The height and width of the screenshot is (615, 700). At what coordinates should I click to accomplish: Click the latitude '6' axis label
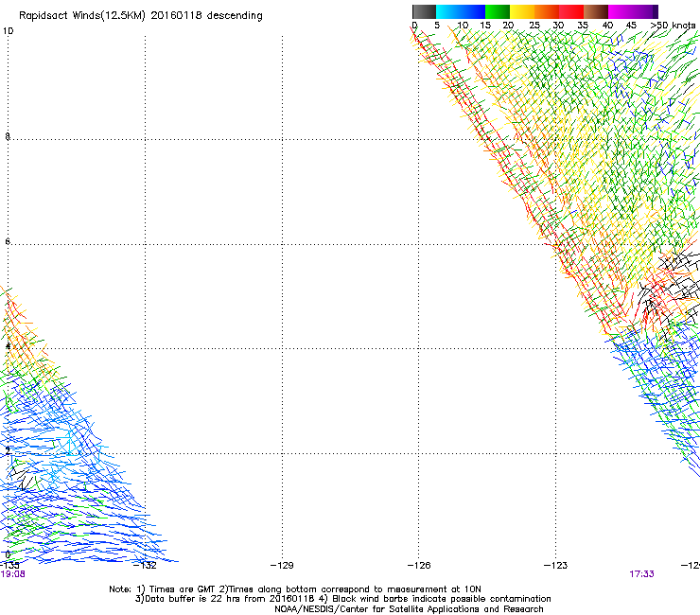click(x=8, y=241)
